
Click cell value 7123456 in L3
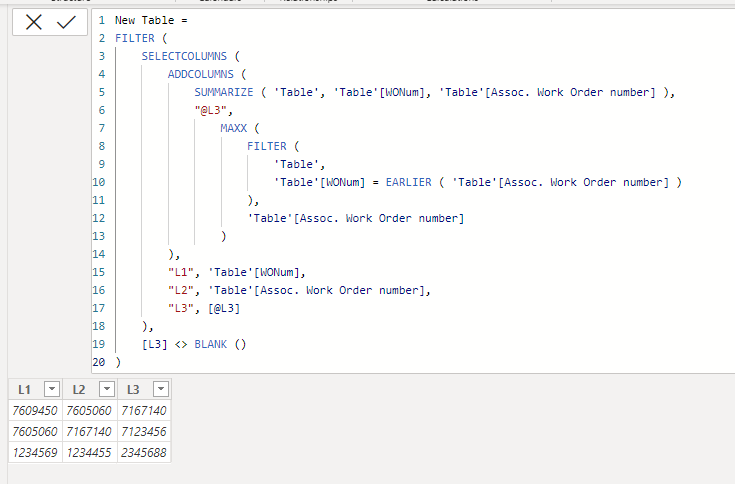pos(144,432)
